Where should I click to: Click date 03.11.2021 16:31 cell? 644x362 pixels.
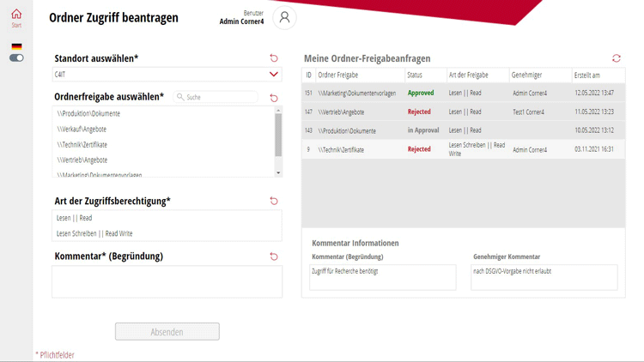point(594,149)
